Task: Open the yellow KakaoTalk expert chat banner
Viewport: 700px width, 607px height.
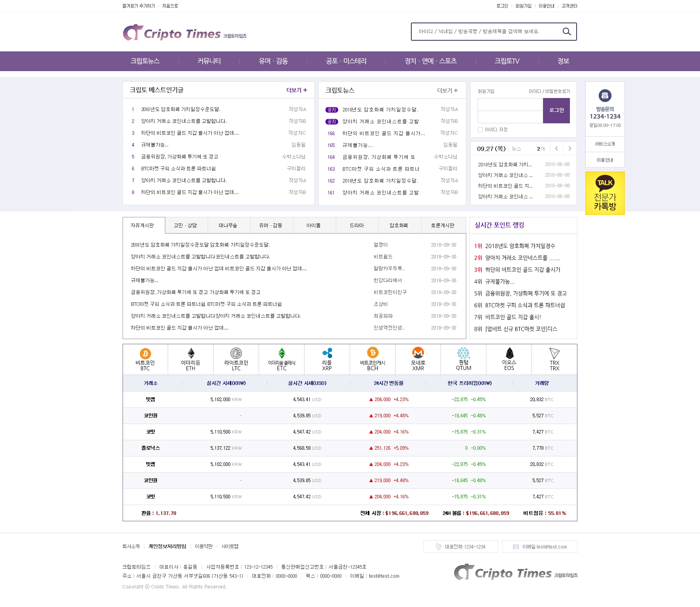Action: pos(605,193)
